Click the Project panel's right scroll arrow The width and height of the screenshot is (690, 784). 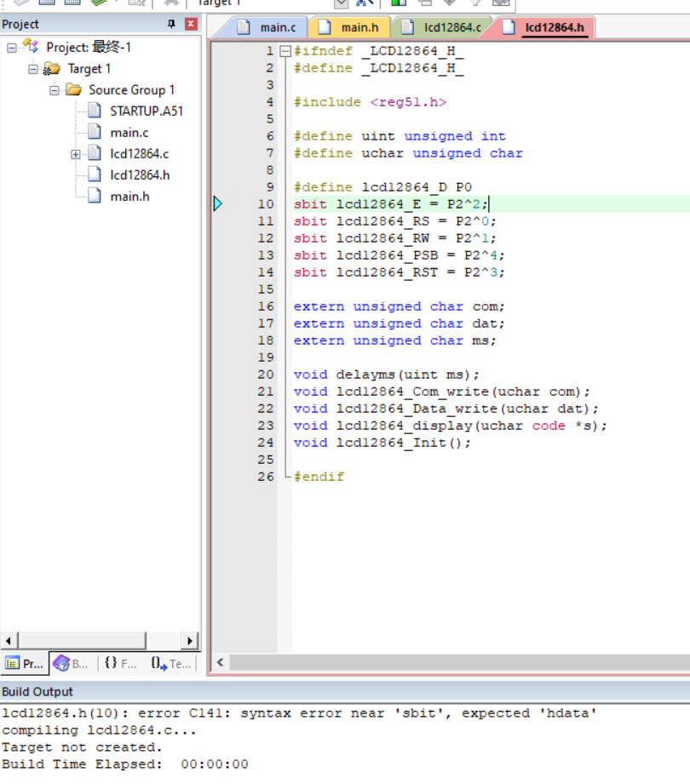pos(190,641)
